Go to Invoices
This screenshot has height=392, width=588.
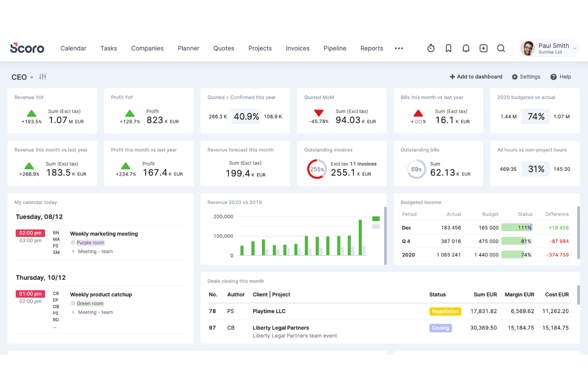pyautogui.click(x=298, y=48)
